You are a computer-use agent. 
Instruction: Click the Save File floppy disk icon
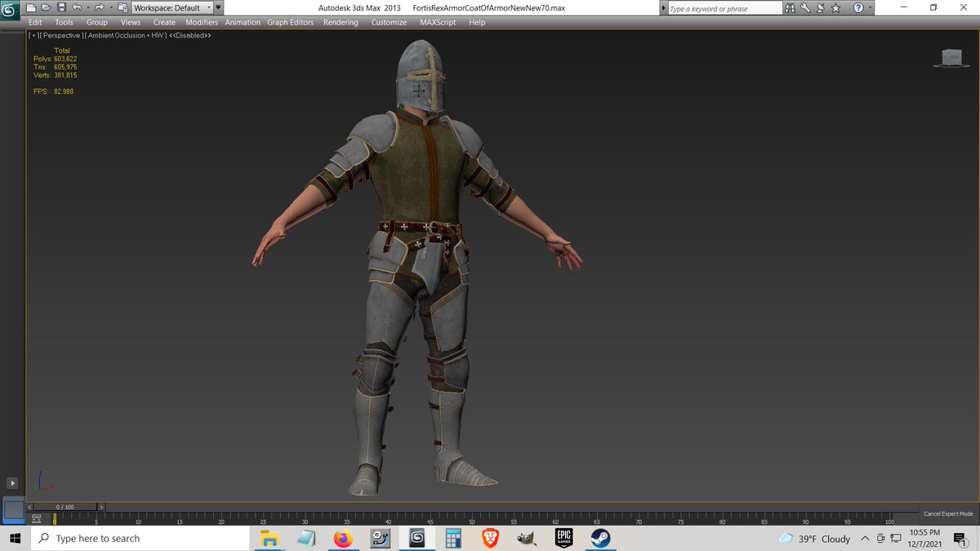pyautogui.click(x=60, y=7)
